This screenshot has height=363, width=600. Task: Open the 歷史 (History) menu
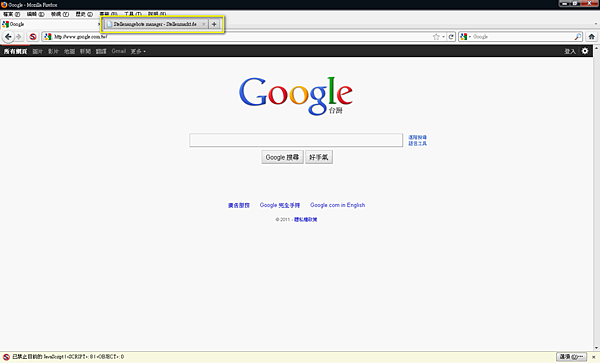pyautogui.click(x=84, y=14)
